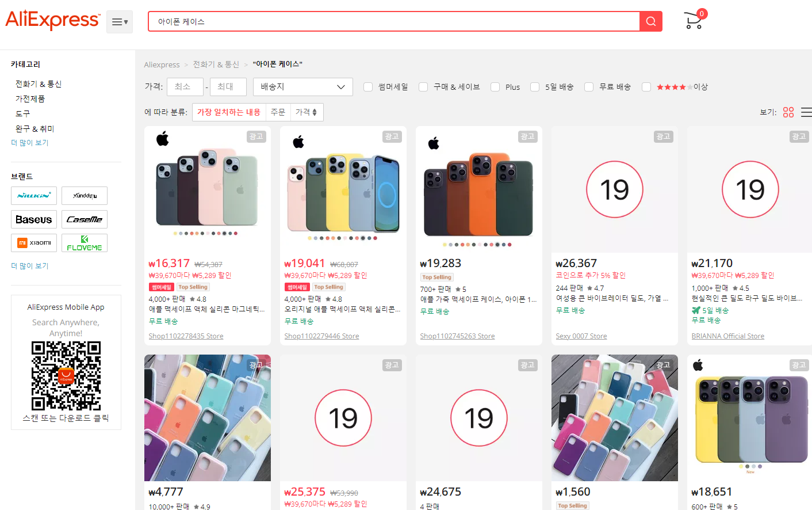
Task: Select the Xiaomi brand logo
Action: (34, 243)
